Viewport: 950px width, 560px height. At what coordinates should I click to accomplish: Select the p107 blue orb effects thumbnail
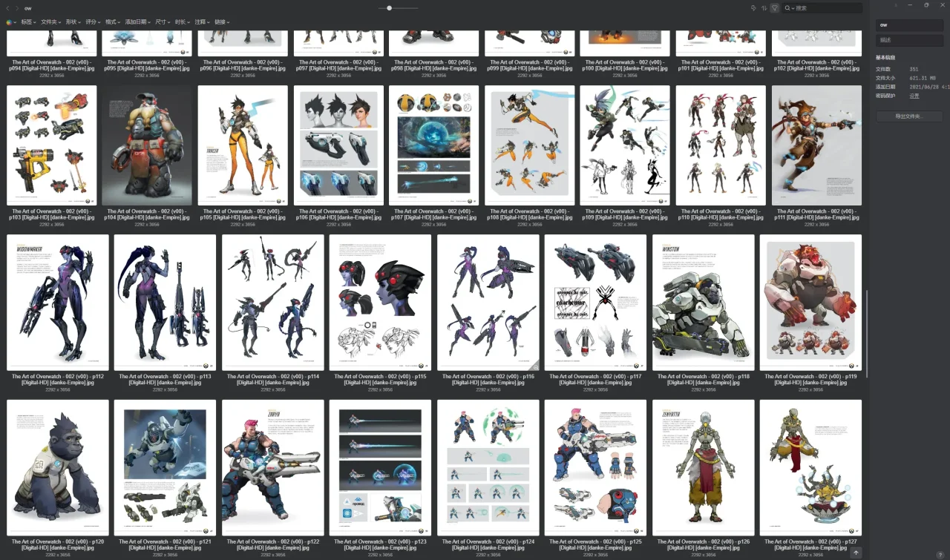pyautogui.click(x=434, y=145)
